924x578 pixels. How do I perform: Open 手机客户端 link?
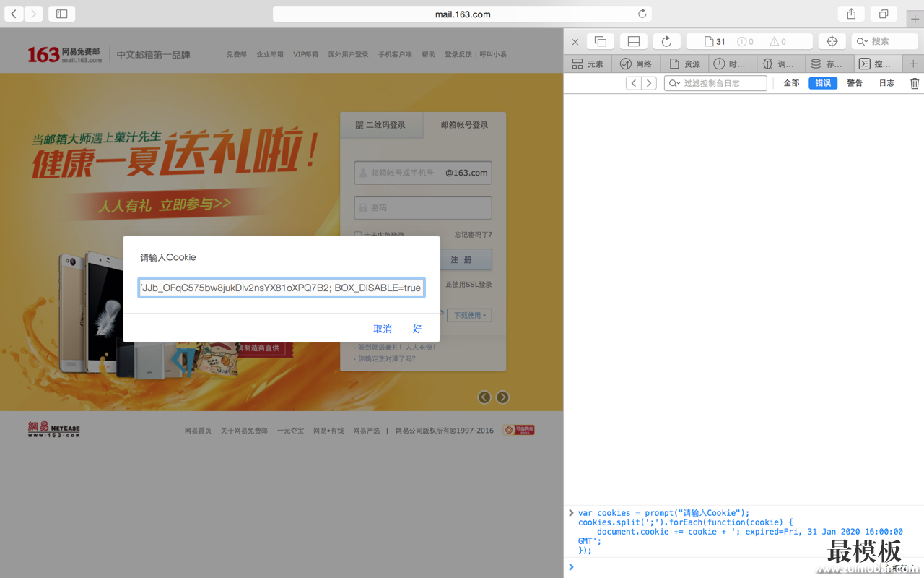[x=395, y=55]
